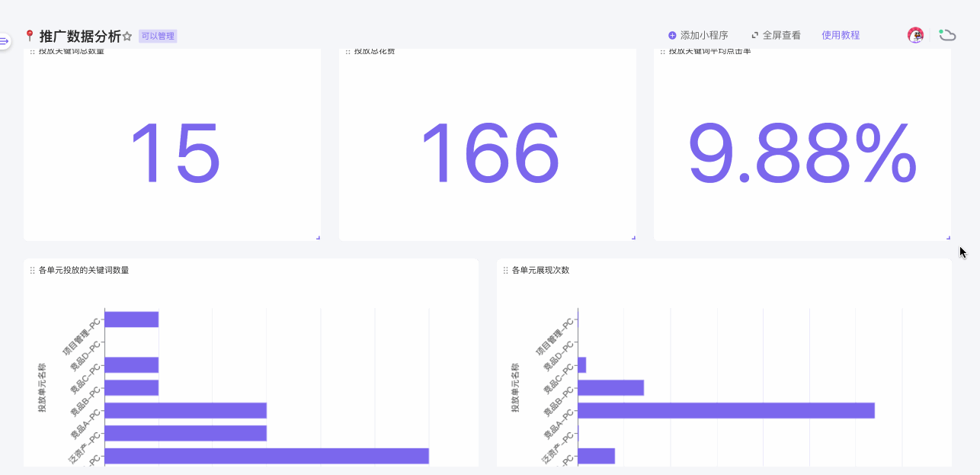Click resize corner of the 9.88% card
This screenshot has height=475, width=980.
pos(948,238)
